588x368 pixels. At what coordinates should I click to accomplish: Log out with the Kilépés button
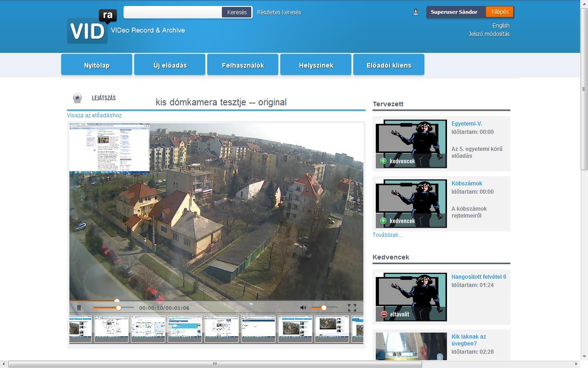pos(500,12)
